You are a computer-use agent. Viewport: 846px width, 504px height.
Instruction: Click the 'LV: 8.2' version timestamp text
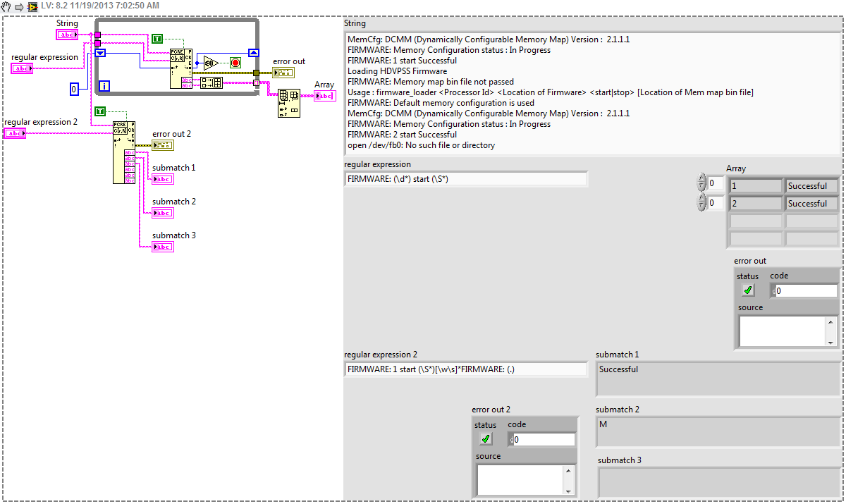coord(100,6)
